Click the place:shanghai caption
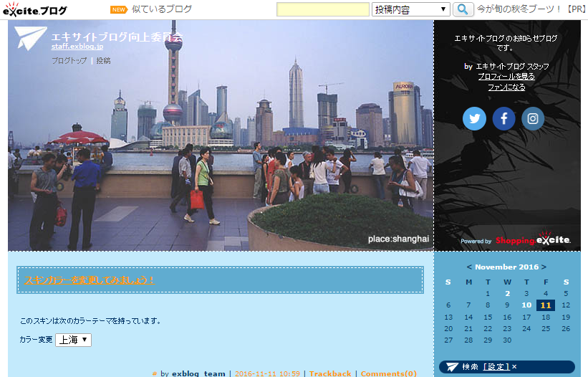 click(x=398, y=239)
